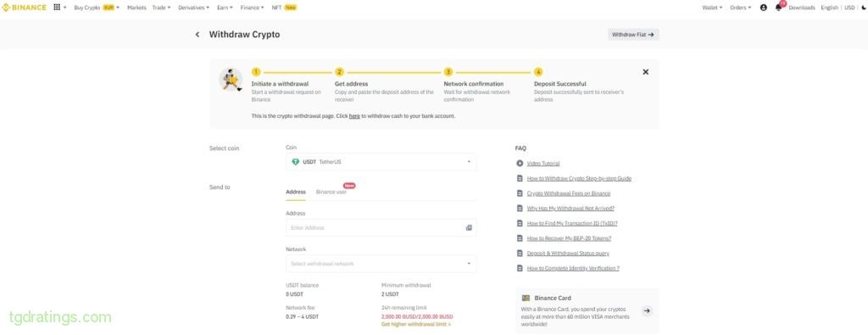This screenshot has width=868, height=335.
Task: Open How to Find My Transaction ID link
Action: 572,223
